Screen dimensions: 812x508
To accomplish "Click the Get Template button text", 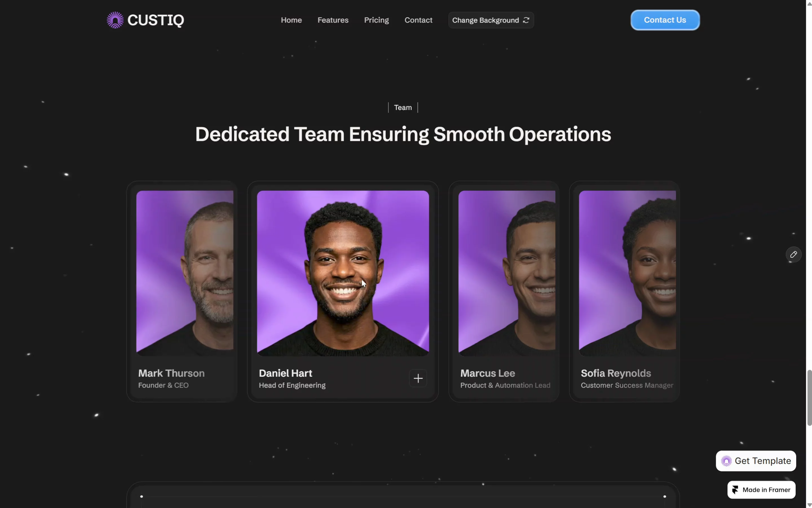I will (762, 461).
